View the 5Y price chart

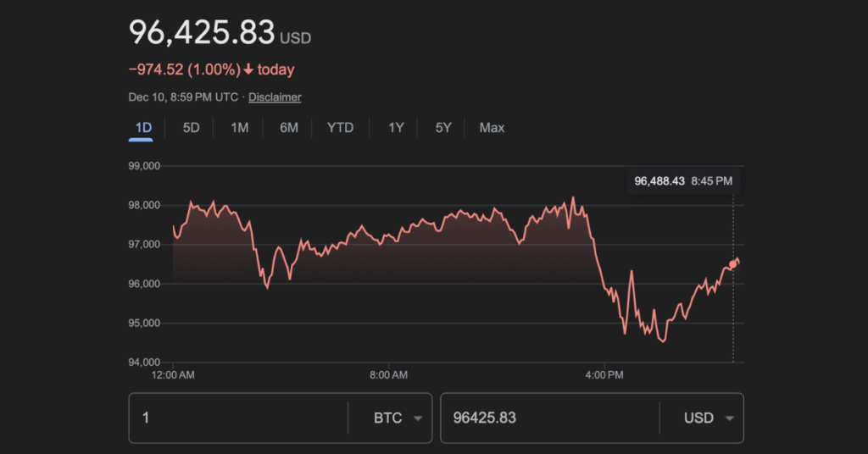pyautogui.click(x=443, y=128)
